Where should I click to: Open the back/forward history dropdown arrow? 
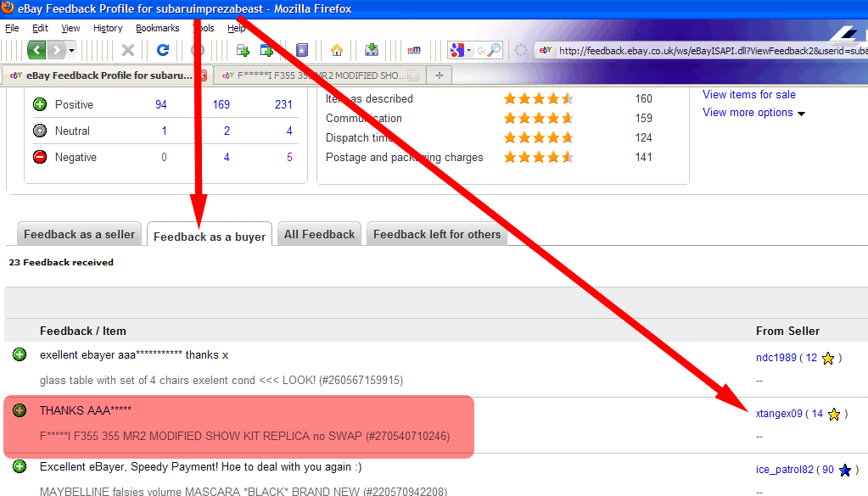tap(71, 50)
